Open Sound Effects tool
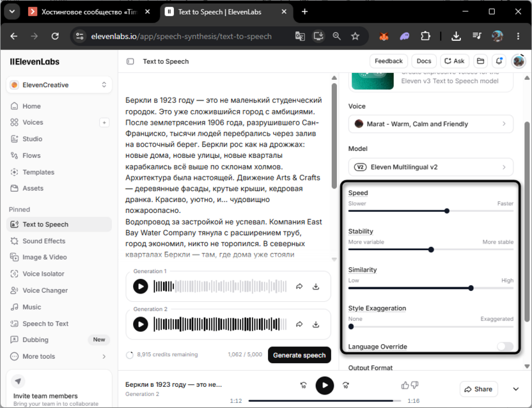 coord(59,241)
